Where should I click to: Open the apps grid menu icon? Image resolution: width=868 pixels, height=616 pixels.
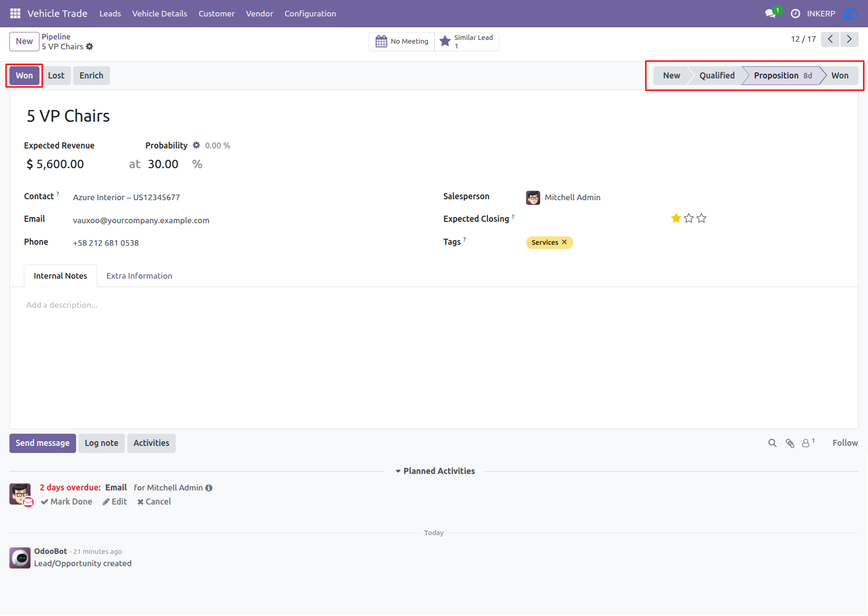tap(15, 14)
